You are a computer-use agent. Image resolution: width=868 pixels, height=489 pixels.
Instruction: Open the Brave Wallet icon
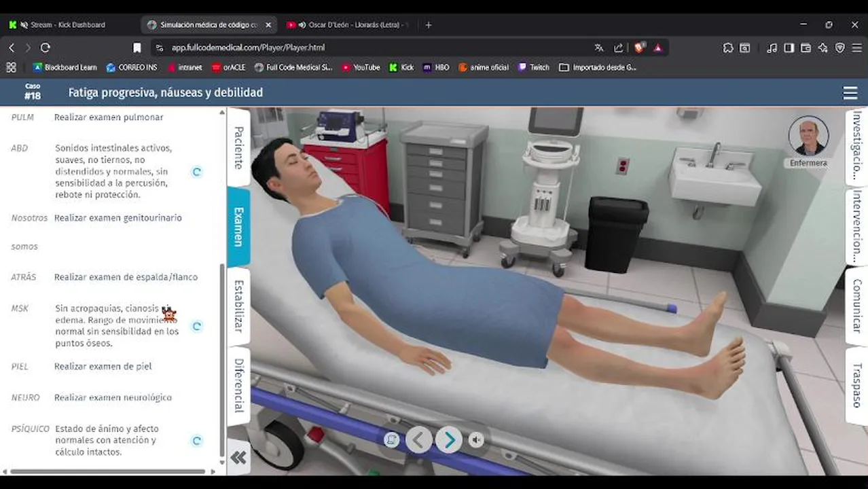[x=806, y=48]
